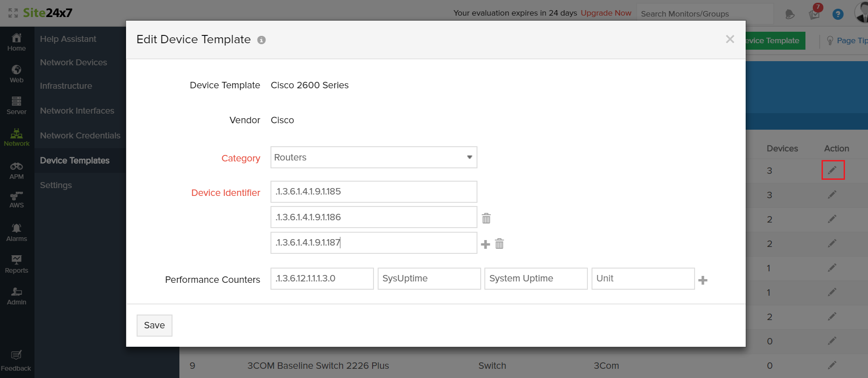868x378 pixels.
Task: Click the first device identifier field ending 185
Action: point(374,192)
